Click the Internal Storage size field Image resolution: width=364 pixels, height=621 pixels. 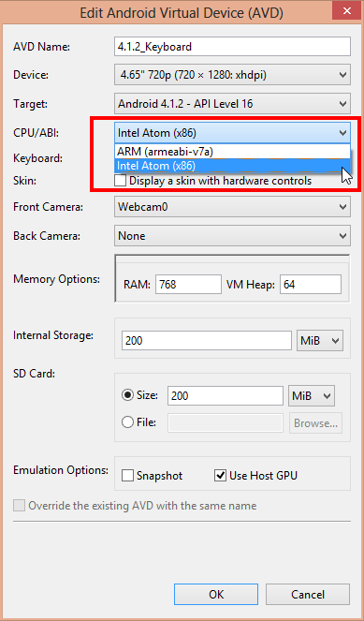(207, 341)
